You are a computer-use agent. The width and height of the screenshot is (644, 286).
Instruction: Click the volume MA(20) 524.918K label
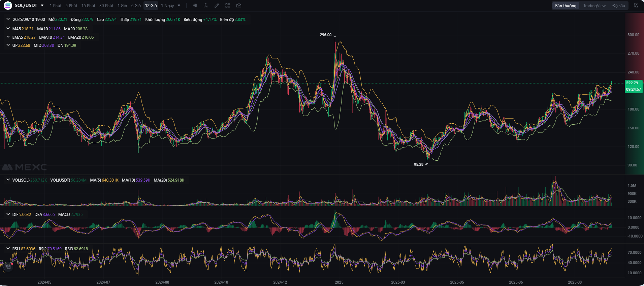pos(169,180)
